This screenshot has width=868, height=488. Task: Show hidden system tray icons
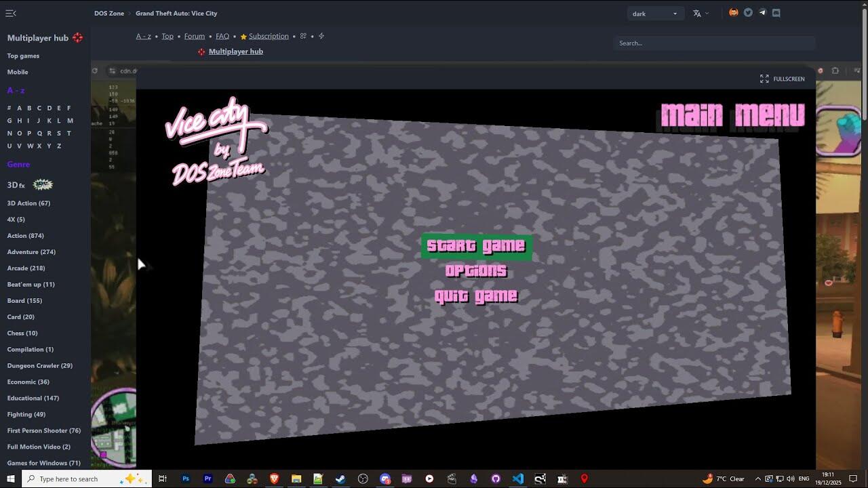click(757, 479)
